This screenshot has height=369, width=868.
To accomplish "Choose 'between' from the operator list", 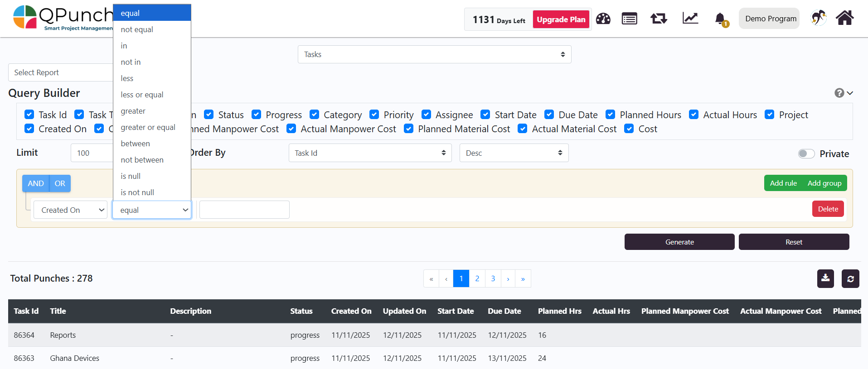I will 135,144.
